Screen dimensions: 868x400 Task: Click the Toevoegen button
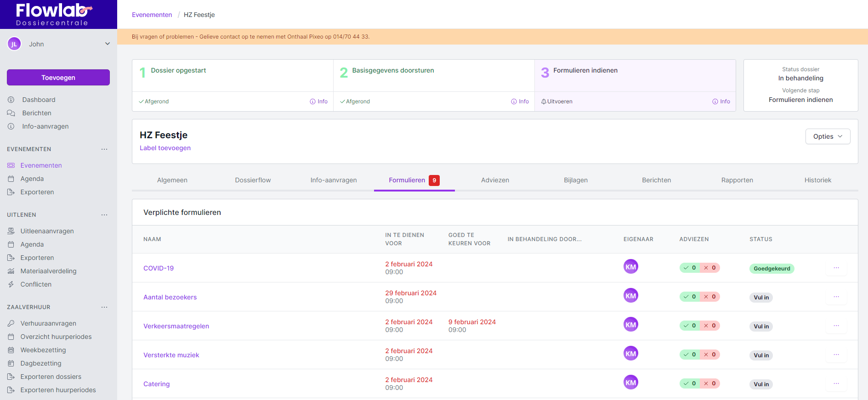[58, 78]
